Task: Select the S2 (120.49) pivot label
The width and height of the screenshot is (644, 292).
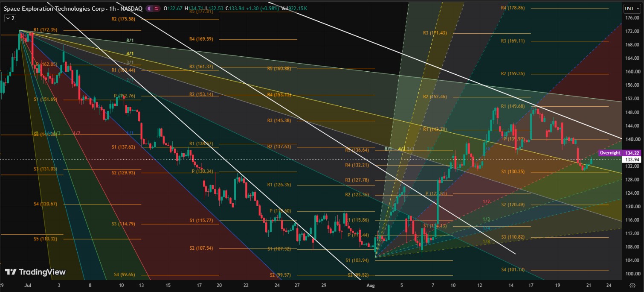Action: [513, 204]
